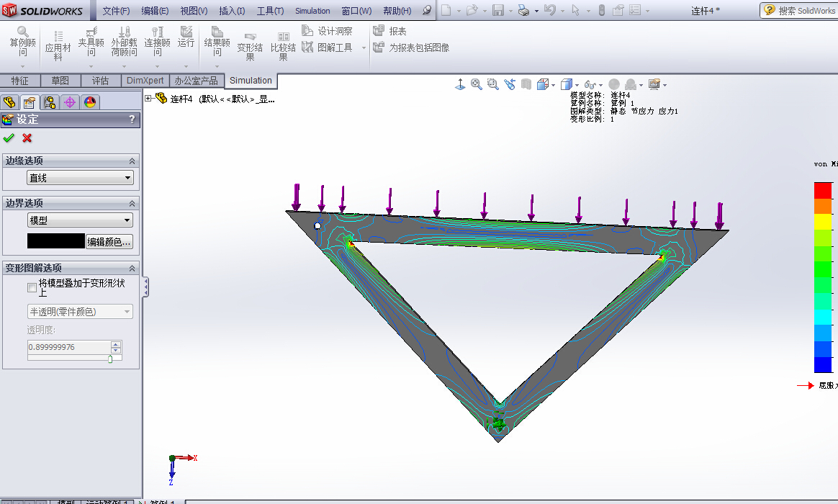Switch to the 草图 tab
This screenshot has height=504, width=838.
point(60,81)
